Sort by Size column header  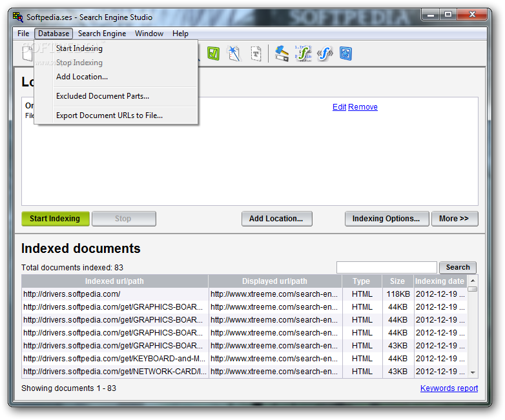(397, 281)
